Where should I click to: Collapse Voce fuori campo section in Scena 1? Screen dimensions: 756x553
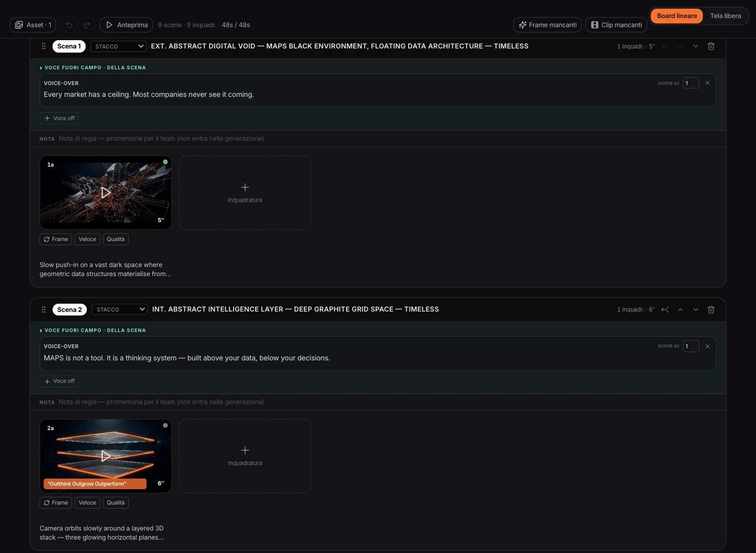tap(93, 68)
